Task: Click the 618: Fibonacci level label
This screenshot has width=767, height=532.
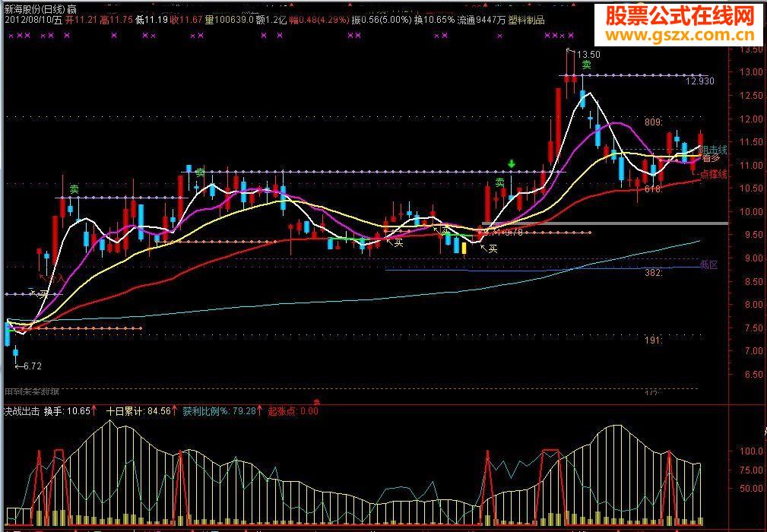Action: 654,189
